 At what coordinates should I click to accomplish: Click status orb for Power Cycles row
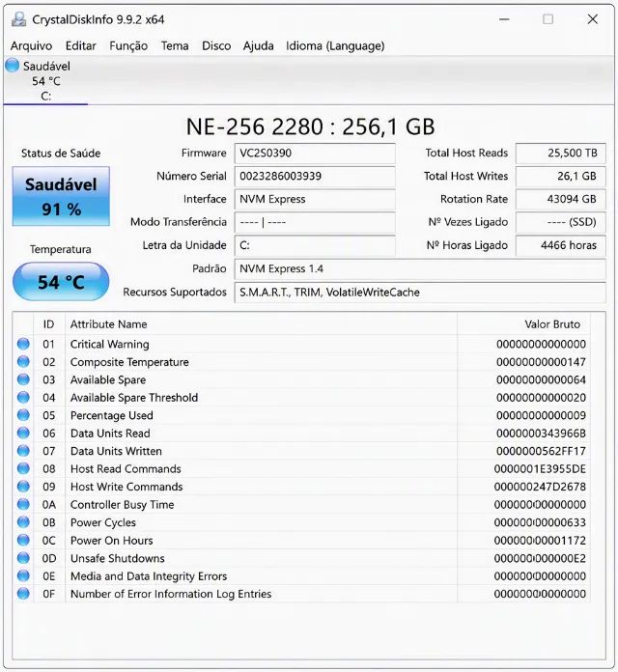point(23,522)
